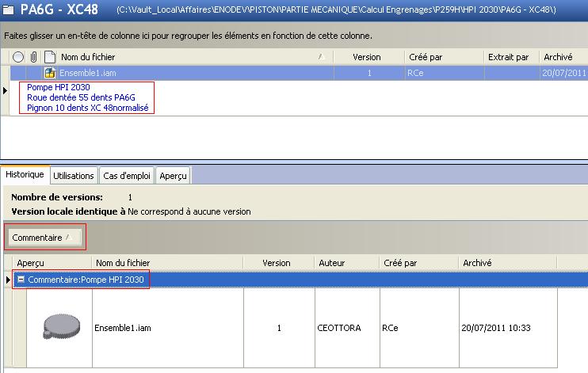Sort top list by Créé par column
The height and width of the screenshot is (373, 588).
point(445,57)
